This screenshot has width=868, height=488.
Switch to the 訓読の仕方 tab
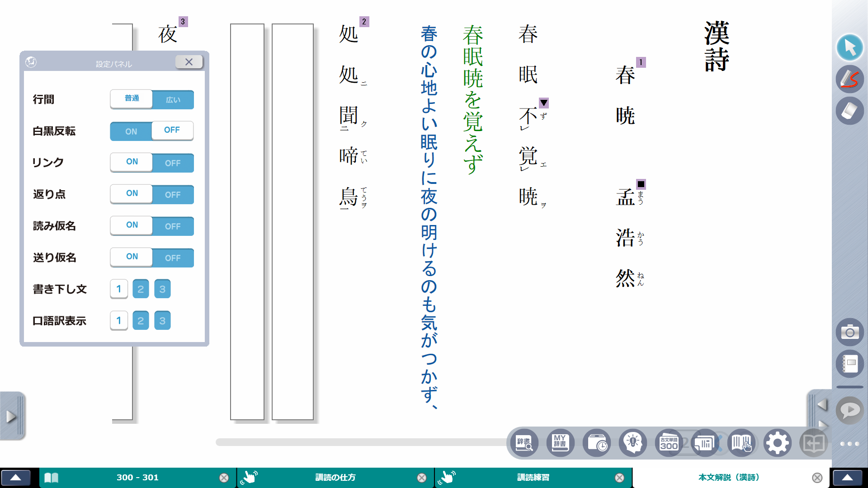click(335, 478)
